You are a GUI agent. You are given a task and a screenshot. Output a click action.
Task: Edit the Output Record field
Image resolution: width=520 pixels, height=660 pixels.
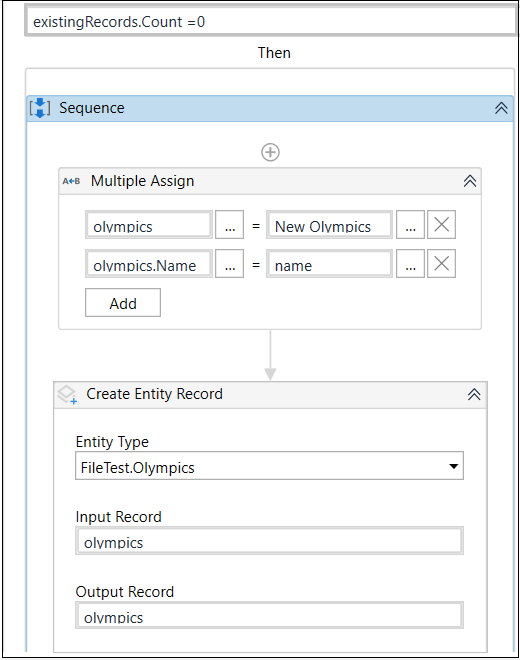[269, 615]
